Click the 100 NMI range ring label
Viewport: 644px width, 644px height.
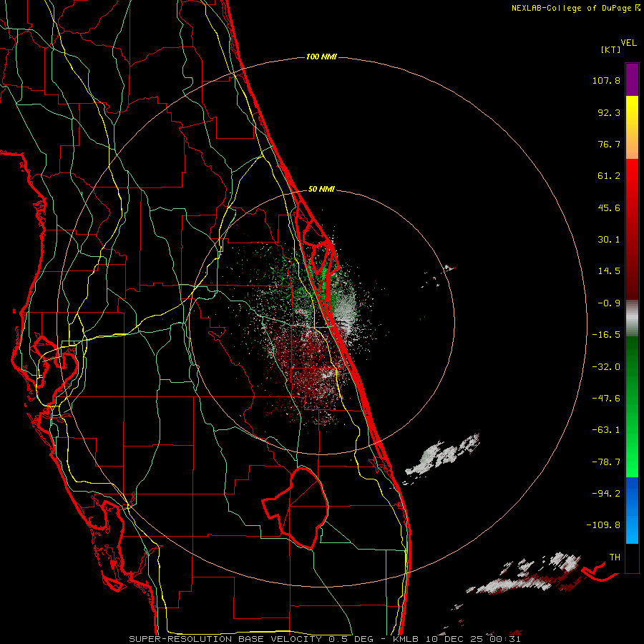321,57
